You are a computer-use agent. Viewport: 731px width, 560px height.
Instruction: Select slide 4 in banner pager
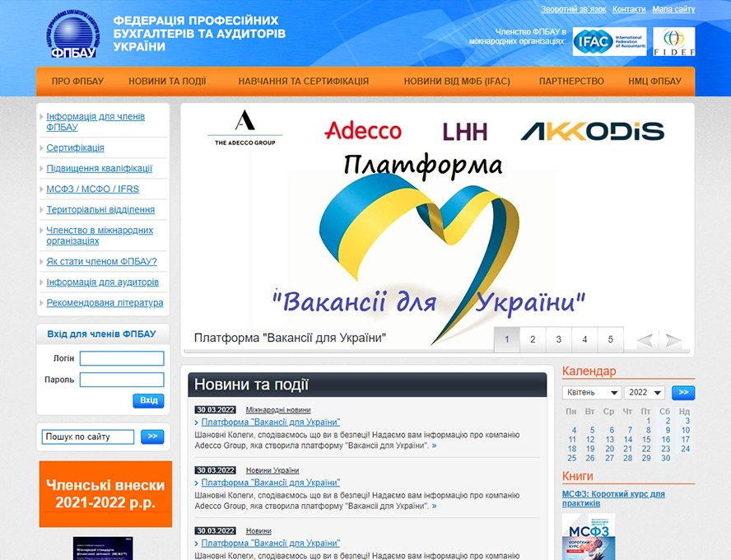[x=584, y=339]
